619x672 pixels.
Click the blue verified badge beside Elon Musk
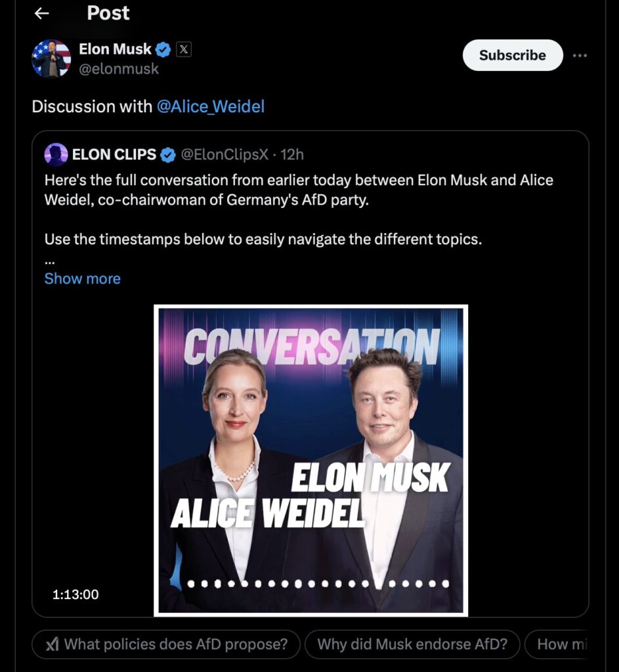point(163,49)
